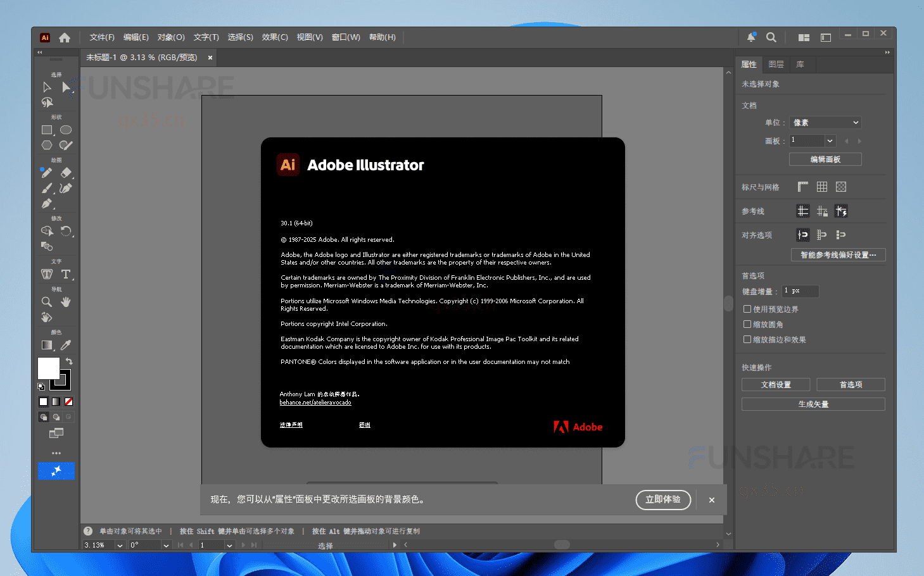The image size is (924, 576).
Task: Open the 单位 units dropdown
Action: point(826,122)
